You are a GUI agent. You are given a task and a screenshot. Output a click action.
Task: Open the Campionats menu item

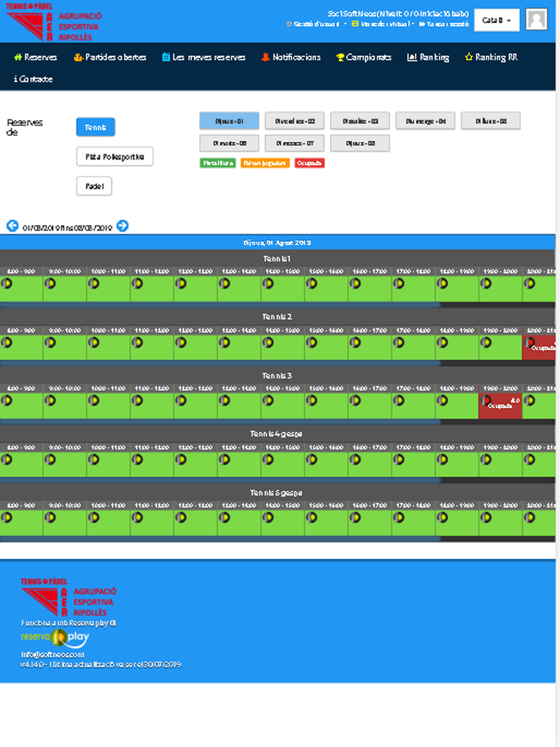(364, 57)
